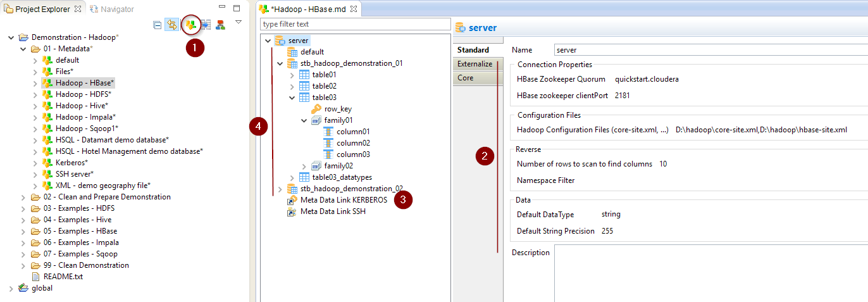Expand table01 in the editor tree
The width and height of the screenshot is (868, 302).
coord(292,75)
